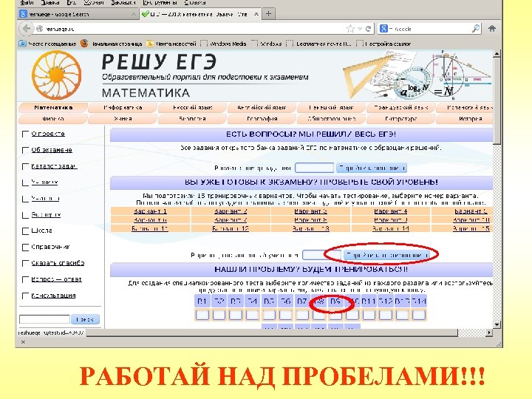Tick the box beside Школа
Screen dimensions: 532x399
point(25,231)
